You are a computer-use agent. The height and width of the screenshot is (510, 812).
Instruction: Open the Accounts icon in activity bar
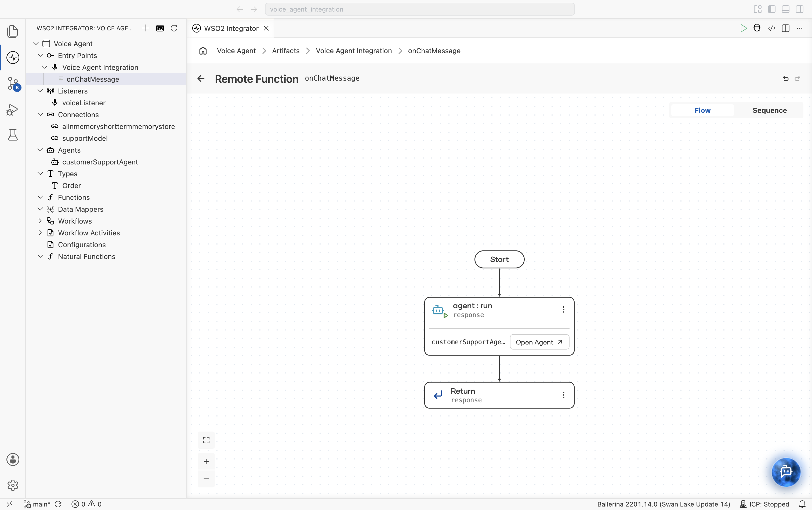click(x=13, y=459)
